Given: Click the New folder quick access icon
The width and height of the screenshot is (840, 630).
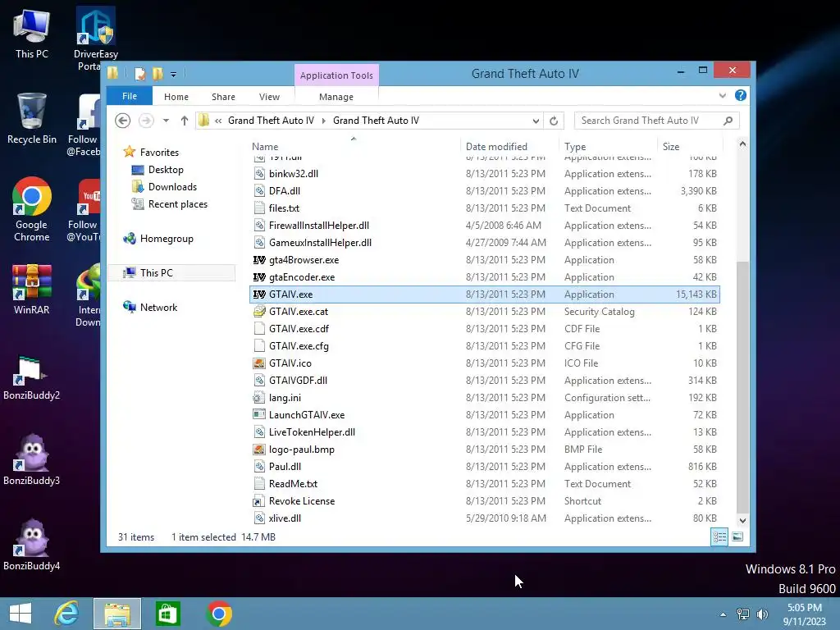Looking at the screenshot, I should [x=157, y=74].
